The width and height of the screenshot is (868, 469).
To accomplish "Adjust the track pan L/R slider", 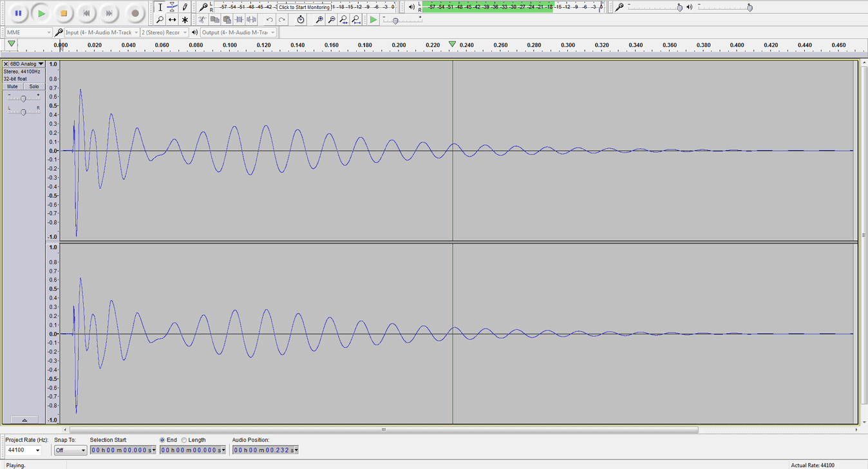I will (x=23, y=112).
